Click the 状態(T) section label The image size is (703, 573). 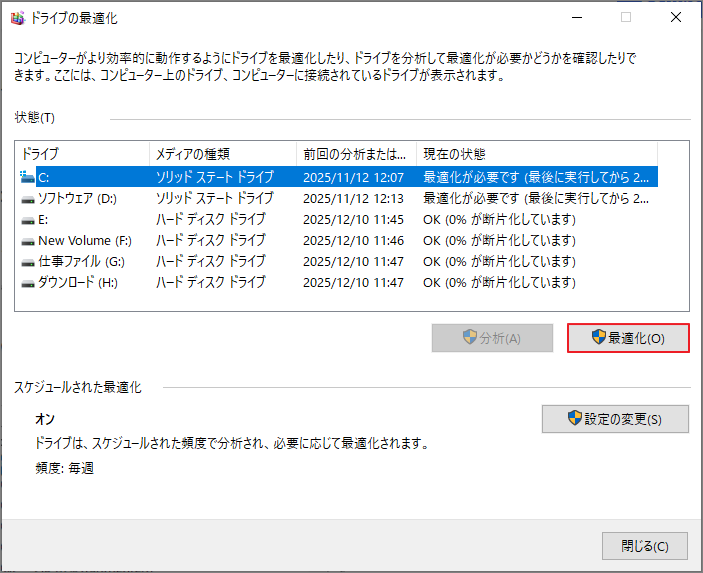click(x=35, y=117)
